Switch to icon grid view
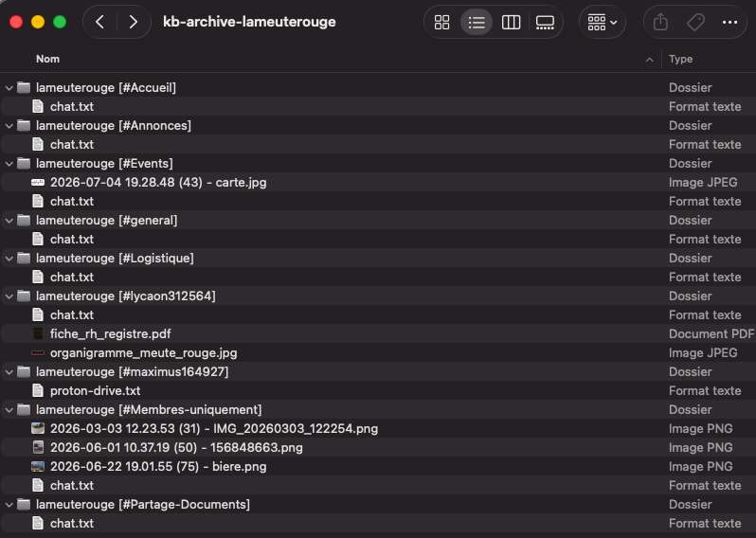The width and height of the screenshot is (756, 538). point(441,22)
